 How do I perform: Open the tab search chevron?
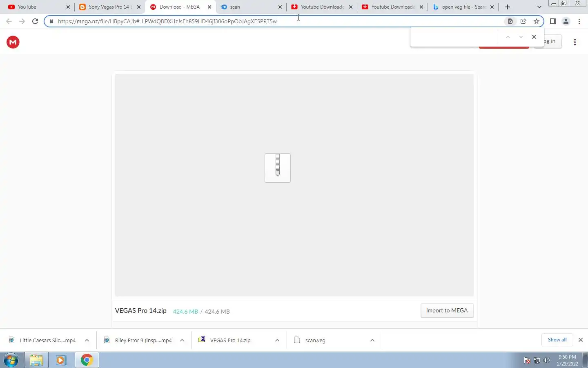(539, 7)
